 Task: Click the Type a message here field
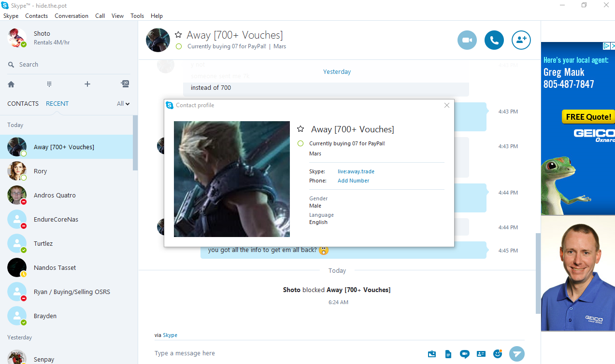pyautogui.click(x=287, y=353)
